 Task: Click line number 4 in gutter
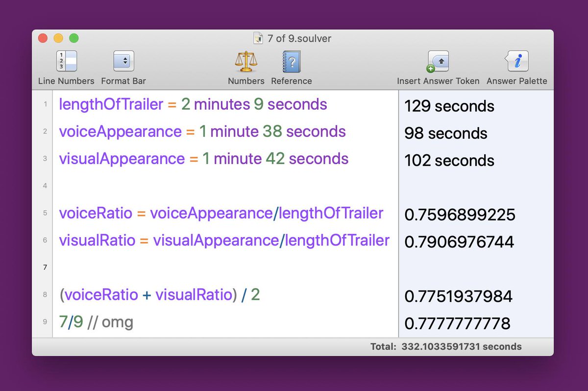pos(45,186)
